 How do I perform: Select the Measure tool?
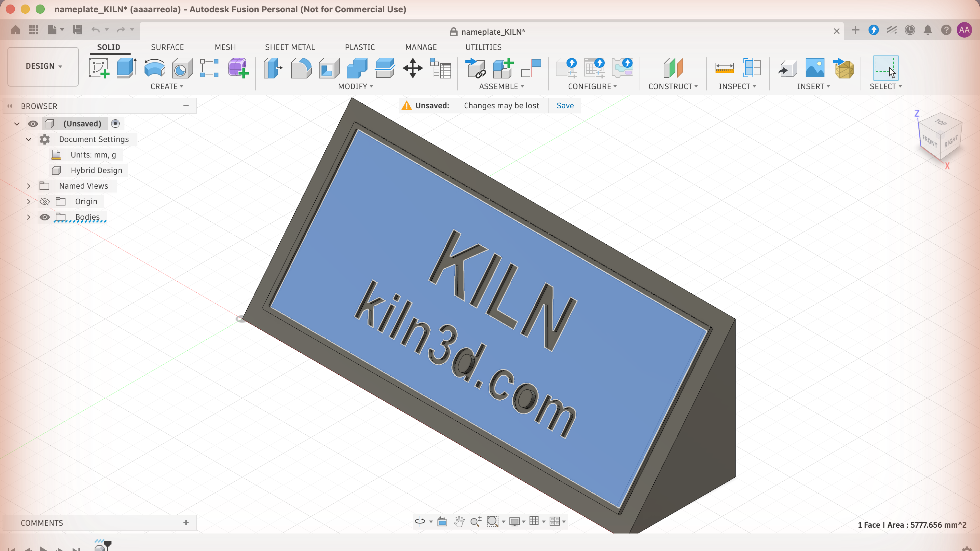coord(724,68)
